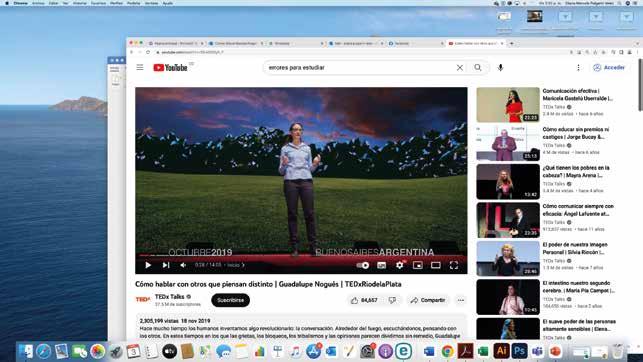Image resolution: width=643 pixels, height=362 pixels.
Task: Toggle theater mode in the player
Action: coord(436,265)
